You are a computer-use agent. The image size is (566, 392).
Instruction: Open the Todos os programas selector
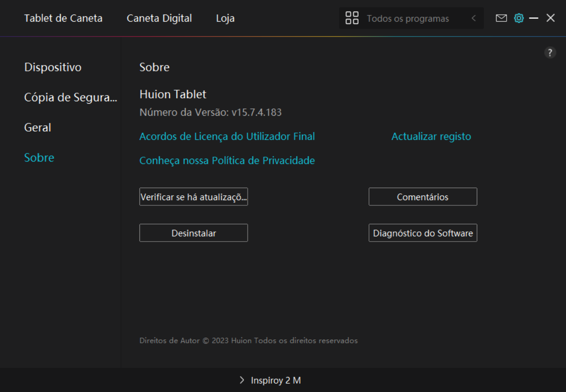click(408, 19)
